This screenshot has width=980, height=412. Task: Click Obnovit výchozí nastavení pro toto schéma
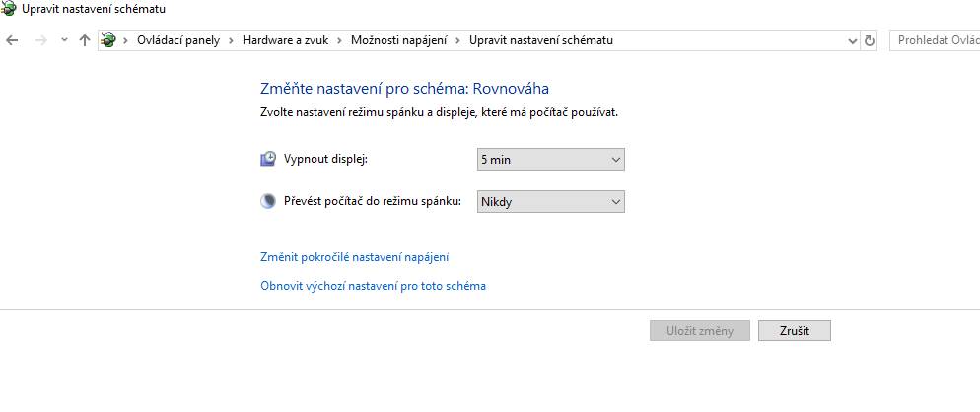(x=373, y=286)
